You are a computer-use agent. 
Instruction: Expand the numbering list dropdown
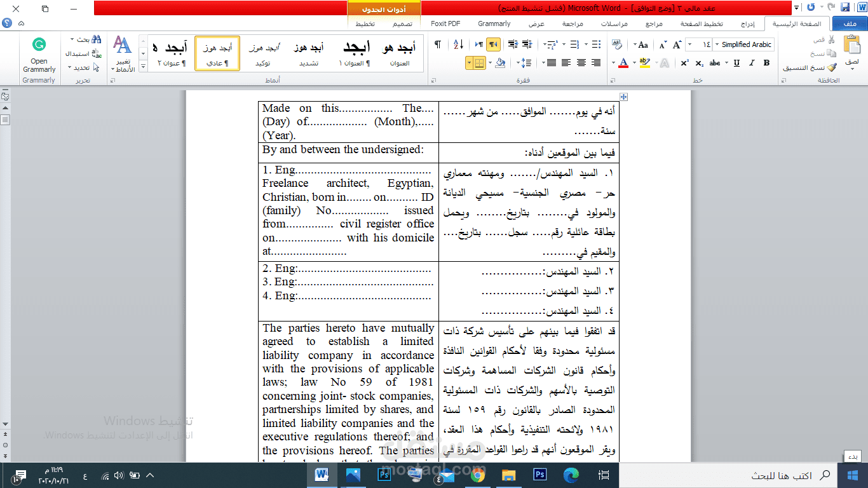[562, 44]
